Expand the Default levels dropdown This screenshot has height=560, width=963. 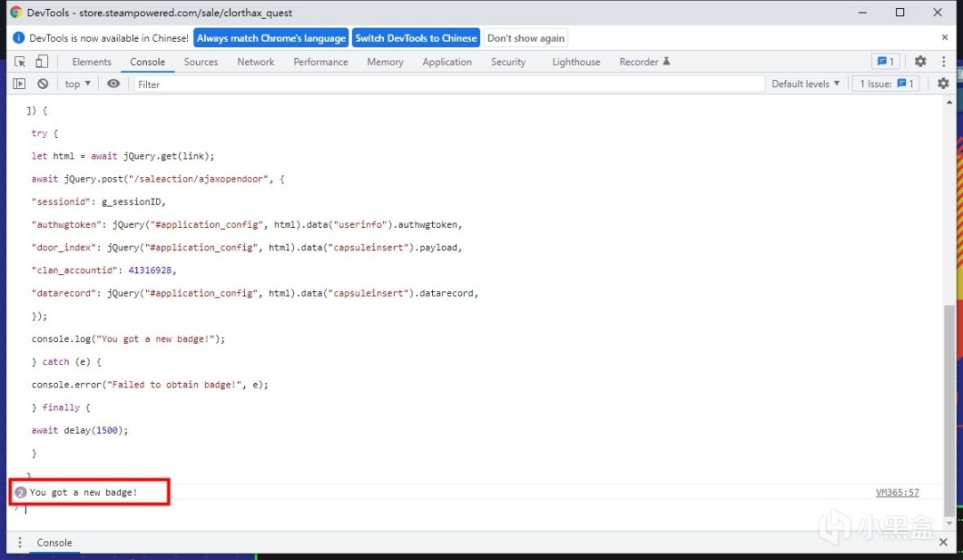[x=805, y=84]
